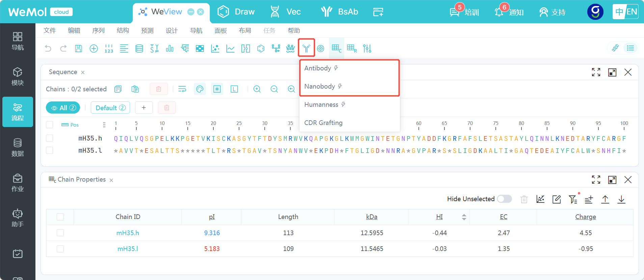Viewport: 644px width, 280px height.
Task: Toggle the Hide Unselected switch
Action: (x=504, y=199)
